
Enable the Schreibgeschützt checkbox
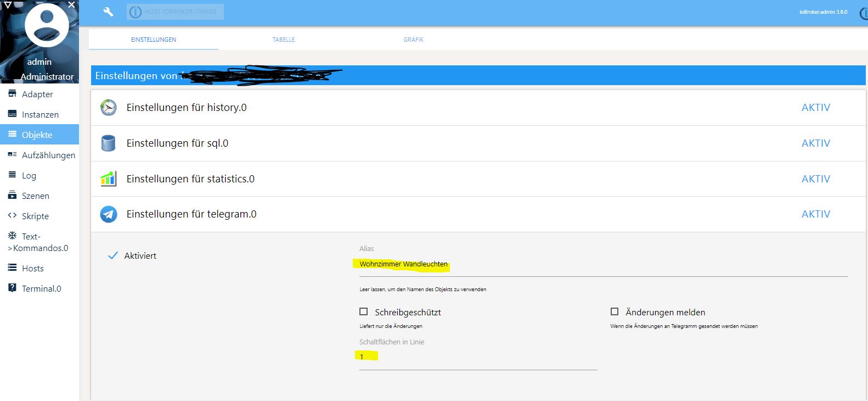[363, 311]
